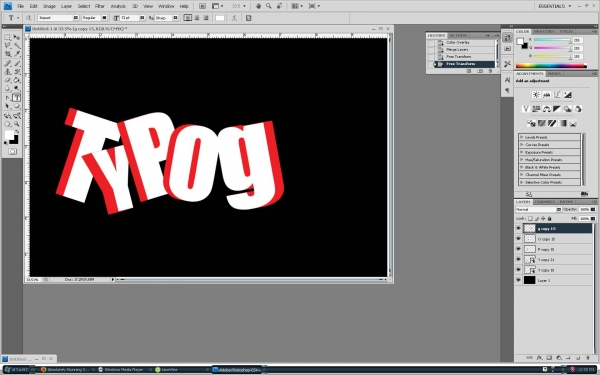
Task: Toggle Quick Mask mode
Action: (12, 152)
